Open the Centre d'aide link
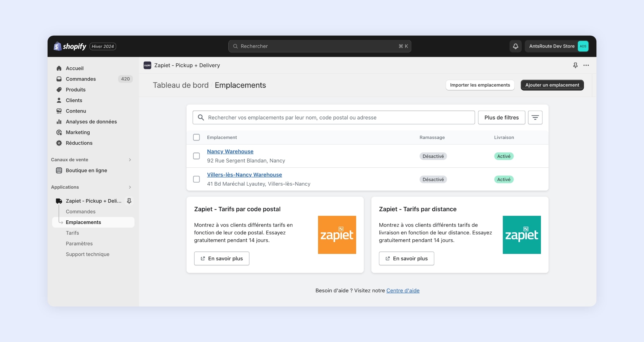Screen dimensions: 644x342 tap(403, 290)
